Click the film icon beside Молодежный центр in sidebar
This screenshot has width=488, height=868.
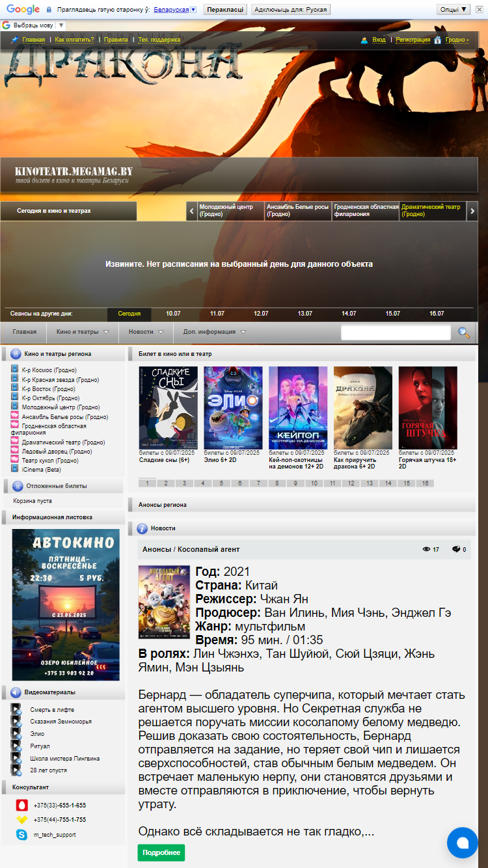pos(16,407)
